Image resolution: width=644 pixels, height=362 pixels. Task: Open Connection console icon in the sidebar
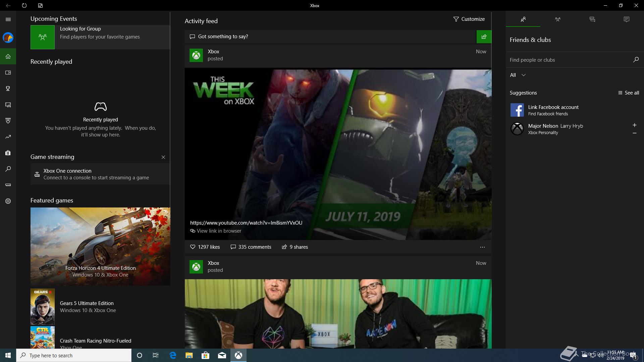pyautogui.click(x=8, y=185)
